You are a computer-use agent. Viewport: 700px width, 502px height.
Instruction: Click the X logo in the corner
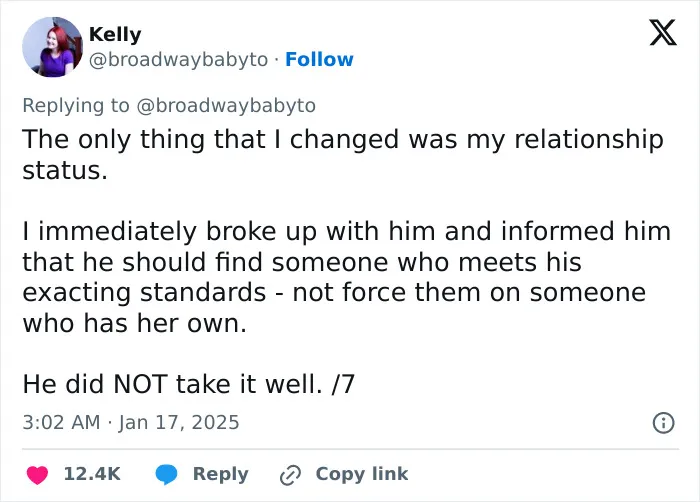point(663,32)
